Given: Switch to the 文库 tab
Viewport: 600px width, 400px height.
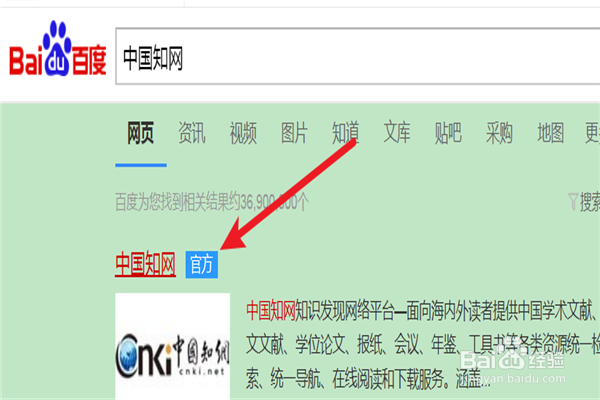Looking at the screenshot, I should 397,133.
